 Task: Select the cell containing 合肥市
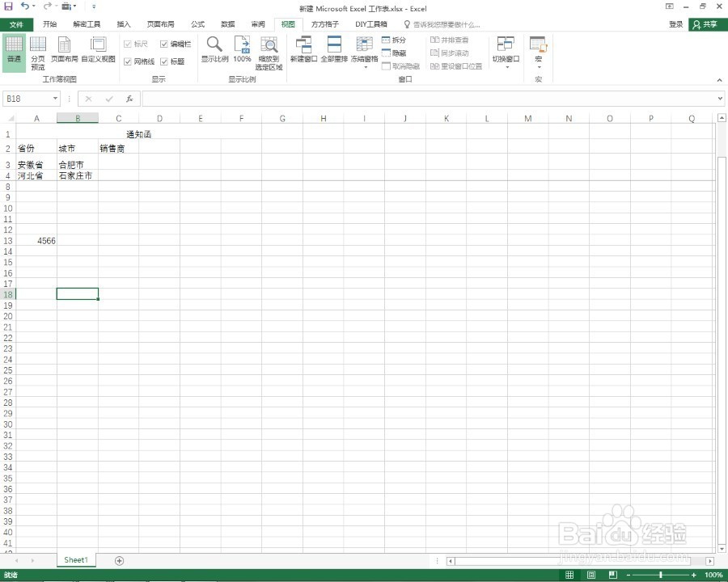click(x=78, y=164)
